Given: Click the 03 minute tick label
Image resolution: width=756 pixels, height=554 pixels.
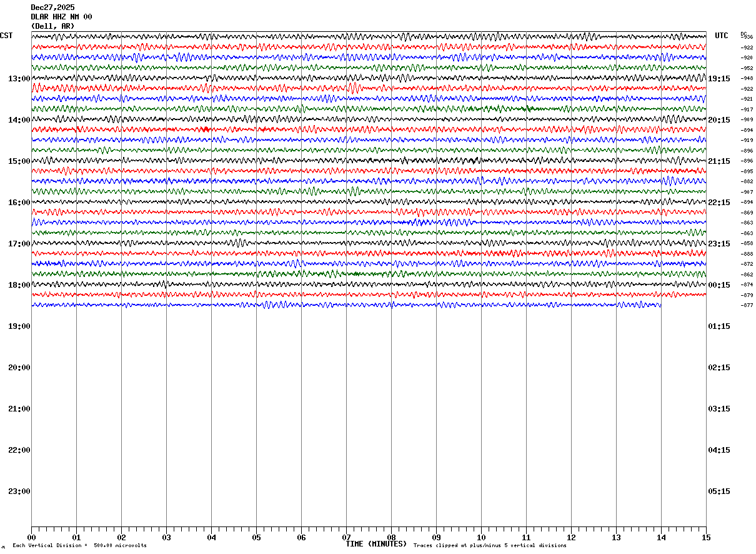Looking at the screenshot, I should coord(166,538).
